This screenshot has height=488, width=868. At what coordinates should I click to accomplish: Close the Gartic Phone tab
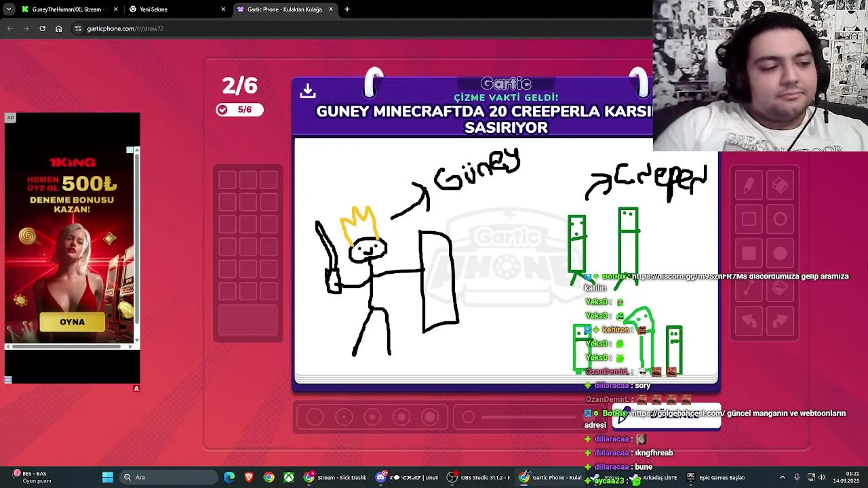(x=331, y=9)
